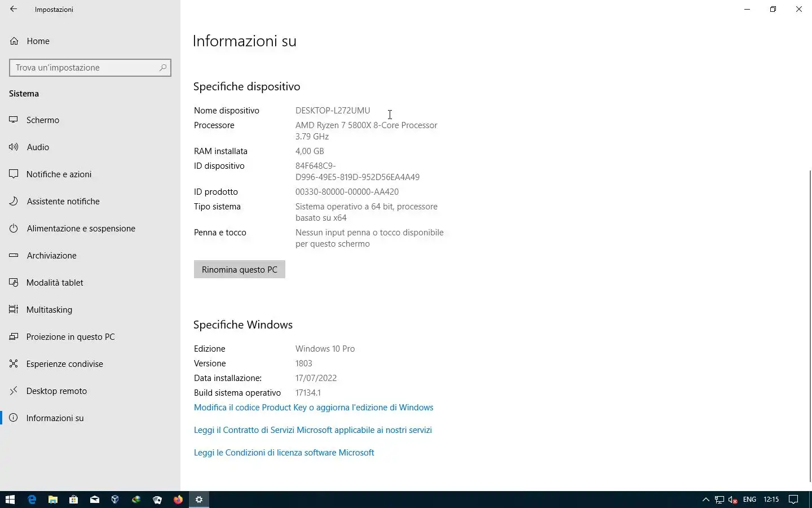Viewport: 812px width, 508px height.
Task: Open the network status tray icon
Action: 720,500
